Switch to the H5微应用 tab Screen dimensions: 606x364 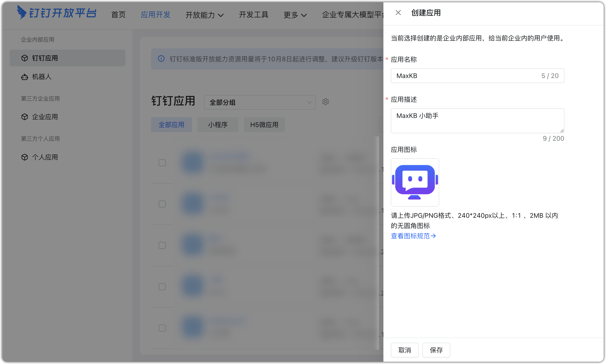tap(264, 125)
